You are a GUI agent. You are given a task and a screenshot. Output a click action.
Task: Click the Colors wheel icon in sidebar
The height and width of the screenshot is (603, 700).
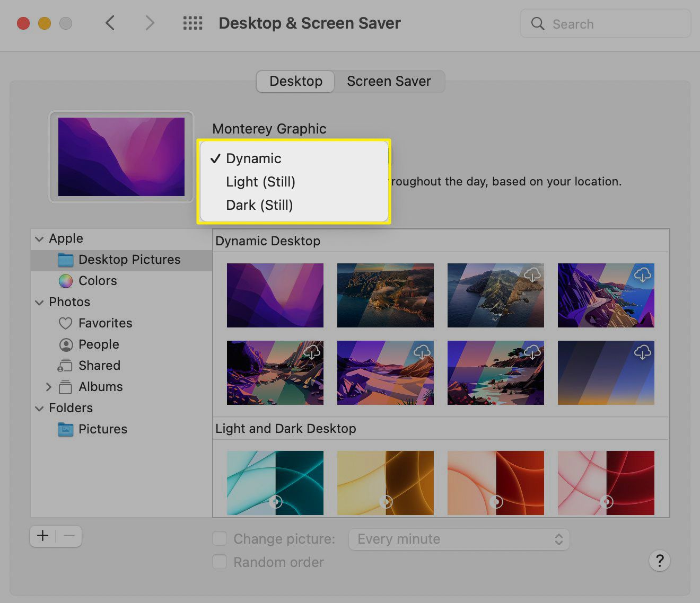(x=65, y=281)
